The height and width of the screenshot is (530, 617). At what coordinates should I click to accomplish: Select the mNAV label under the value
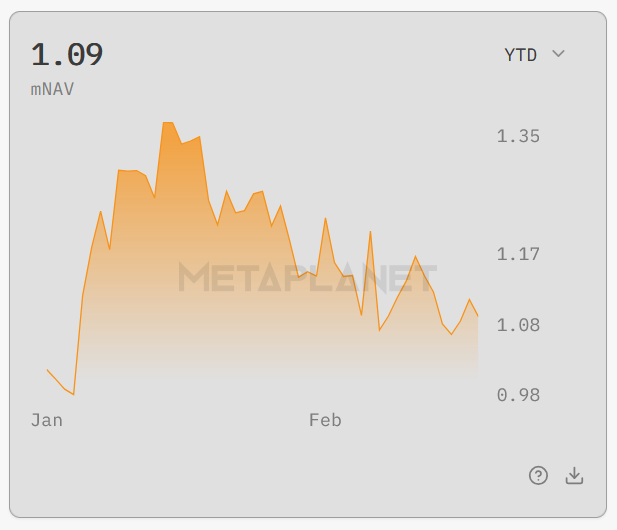[x=52, y=89]
